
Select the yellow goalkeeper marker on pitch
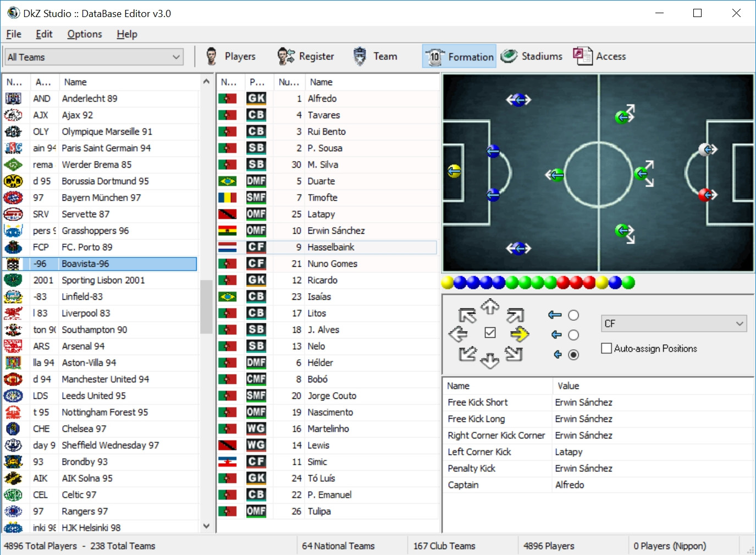click(454, 172)
